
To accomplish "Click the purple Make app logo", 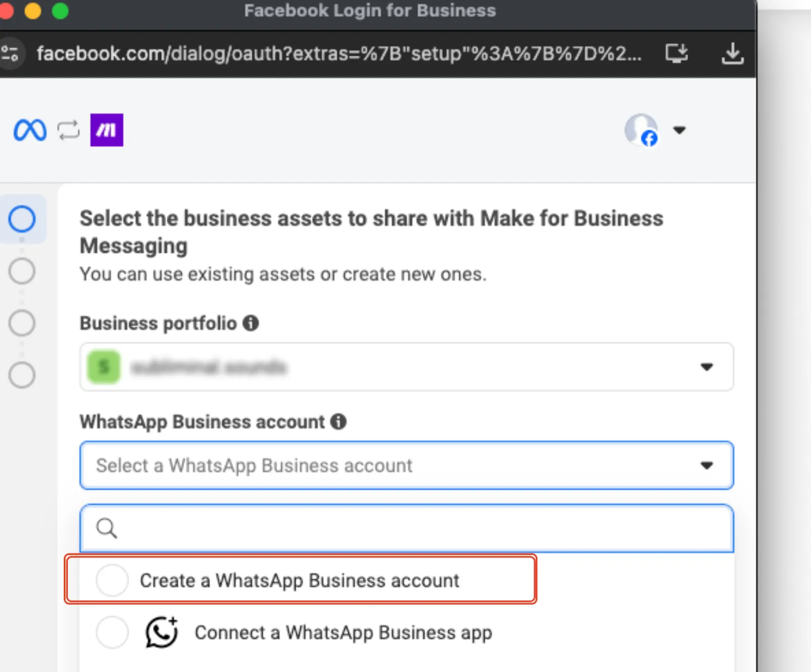I will tap(106, 130).
